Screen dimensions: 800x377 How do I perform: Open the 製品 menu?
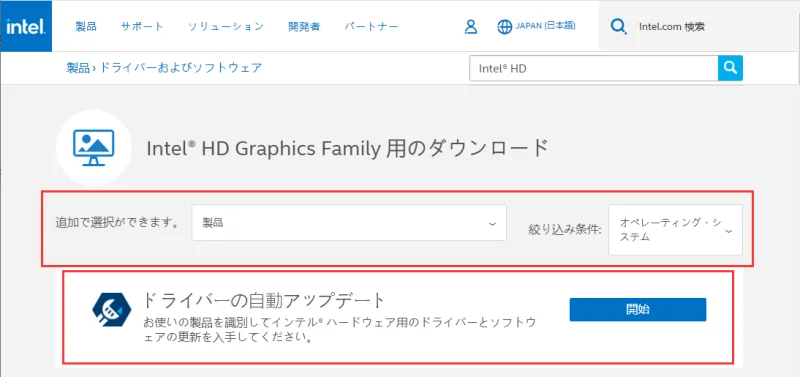86,27
